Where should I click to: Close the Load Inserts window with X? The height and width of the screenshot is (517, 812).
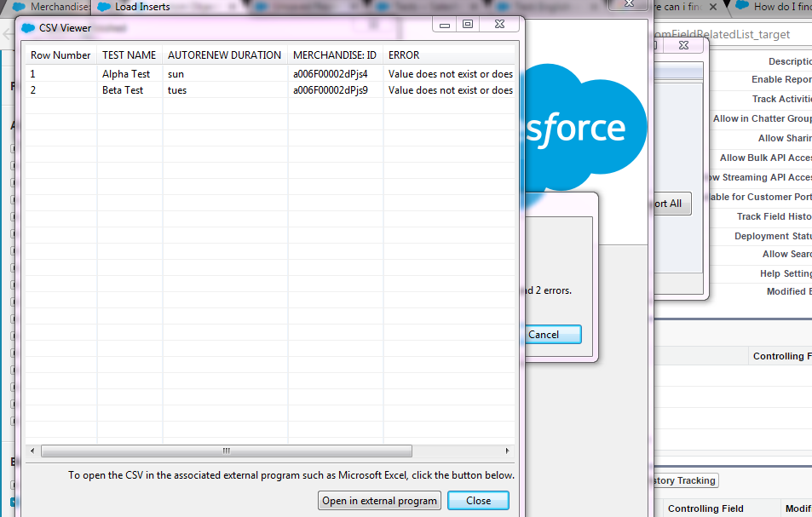(x=629, y=4)
